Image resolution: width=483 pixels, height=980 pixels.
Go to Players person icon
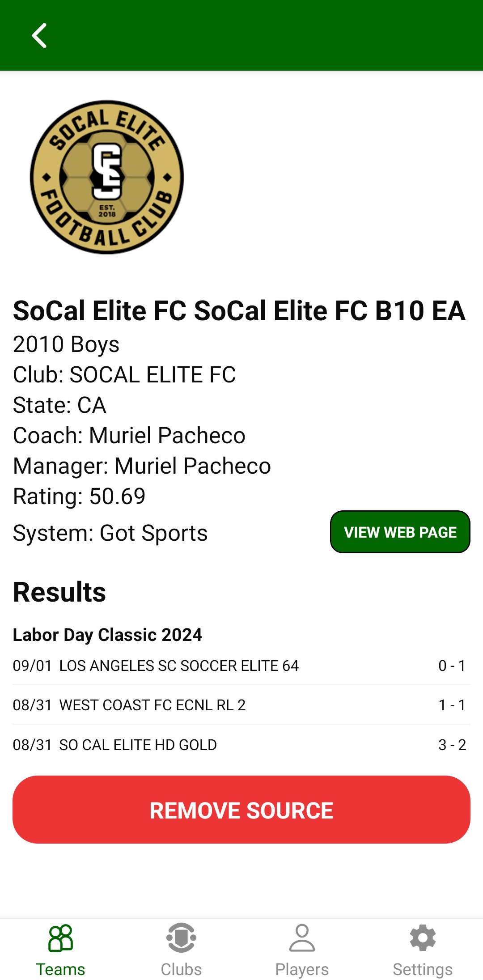302,938
